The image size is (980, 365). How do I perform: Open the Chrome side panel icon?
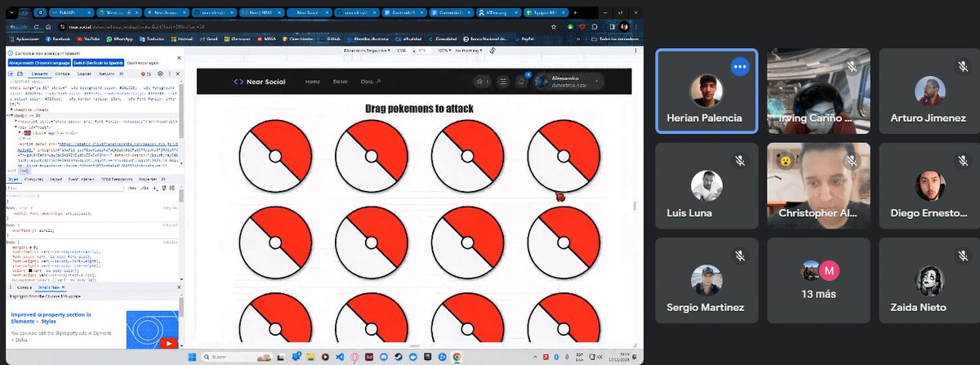point(612,27)
